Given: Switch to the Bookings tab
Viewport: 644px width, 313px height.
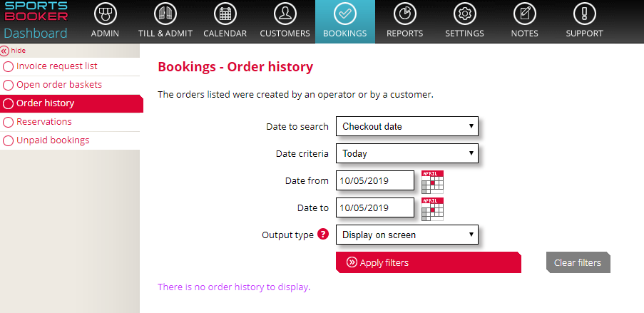Looking at the screenshot, I should pos(345,21).
